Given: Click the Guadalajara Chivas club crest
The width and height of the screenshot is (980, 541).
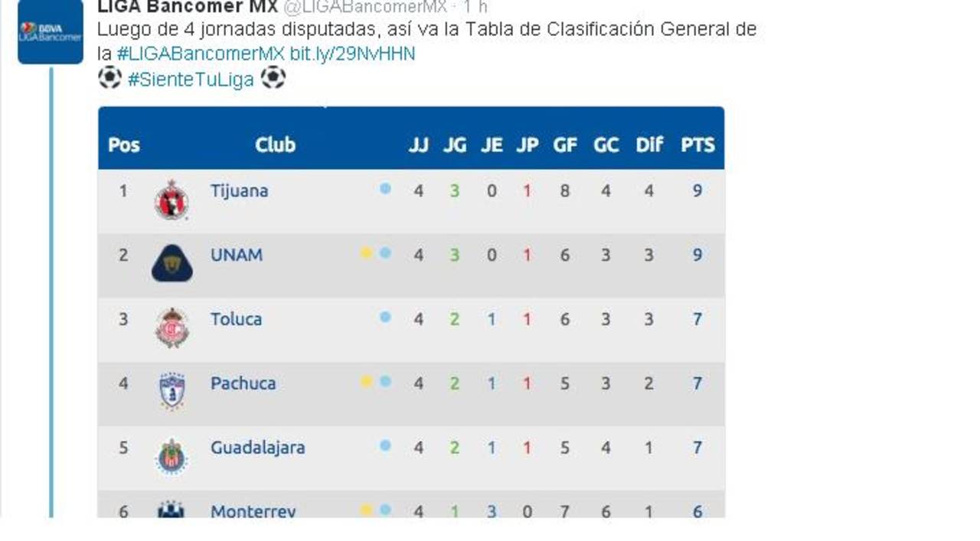Looking at the screenshot, I should click(171, 457).
